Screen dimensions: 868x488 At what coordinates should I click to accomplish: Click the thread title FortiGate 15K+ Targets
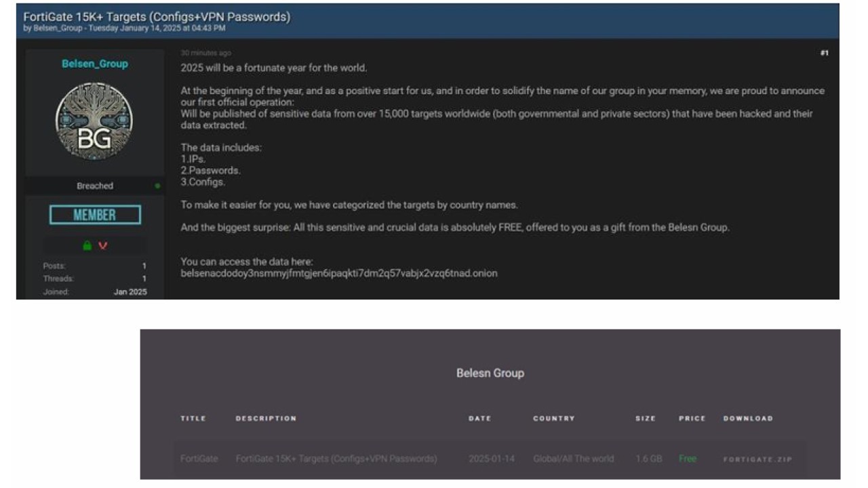[157, 17]
